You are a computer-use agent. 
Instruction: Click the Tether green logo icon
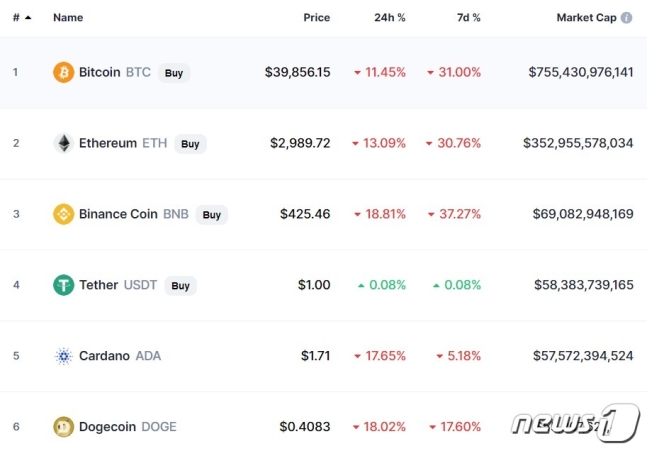point(64,285)
